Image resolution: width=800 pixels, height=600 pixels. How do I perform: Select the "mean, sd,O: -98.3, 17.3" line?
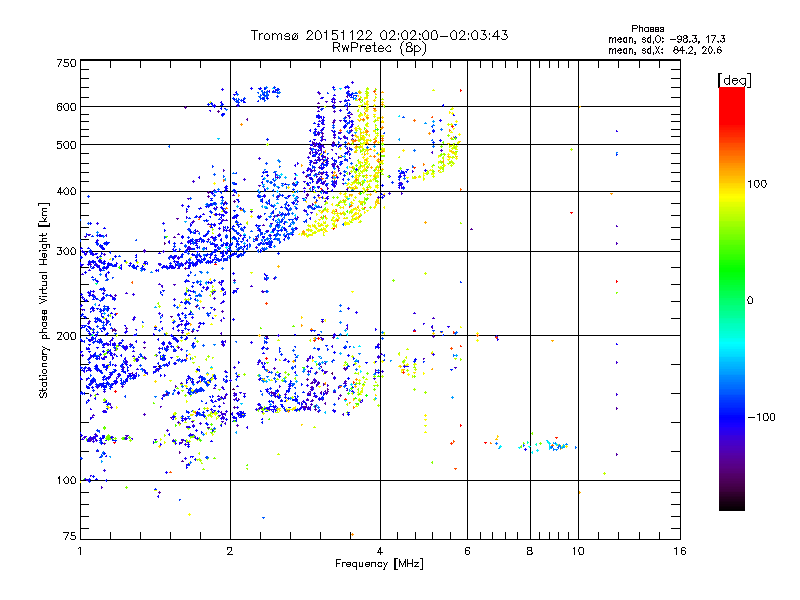tap(667, 39)
